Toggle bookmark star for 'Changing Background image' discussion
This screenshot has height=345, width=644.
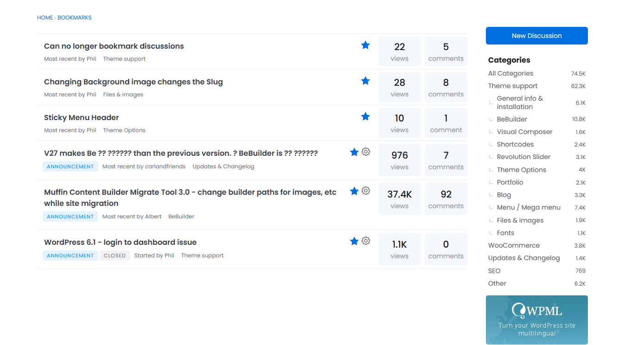click(365, 81)
